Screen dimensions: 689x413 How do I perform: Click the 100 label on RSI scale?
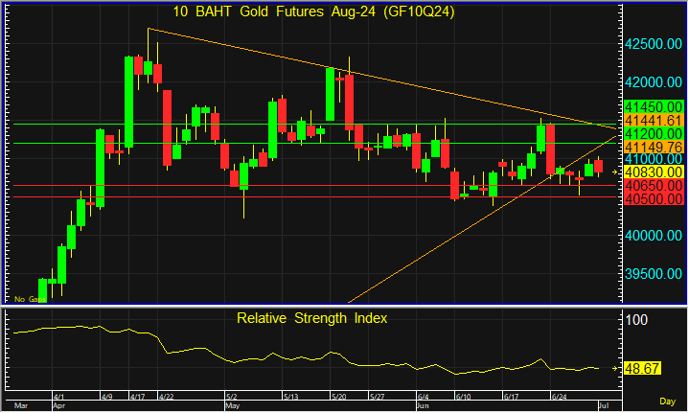click(637, 320)
